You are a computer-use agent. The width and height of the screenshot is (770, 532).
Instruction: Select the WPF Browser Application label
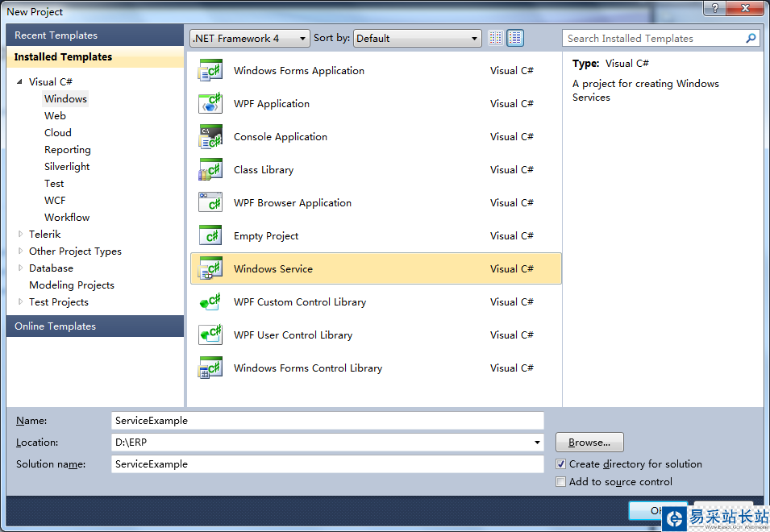(x=292, y=202)
